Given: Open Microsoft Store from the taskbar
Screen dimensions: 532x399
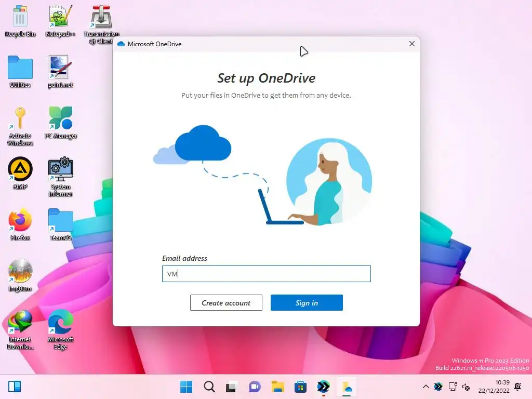Looking at the screenshot, I should pos(300,387).
